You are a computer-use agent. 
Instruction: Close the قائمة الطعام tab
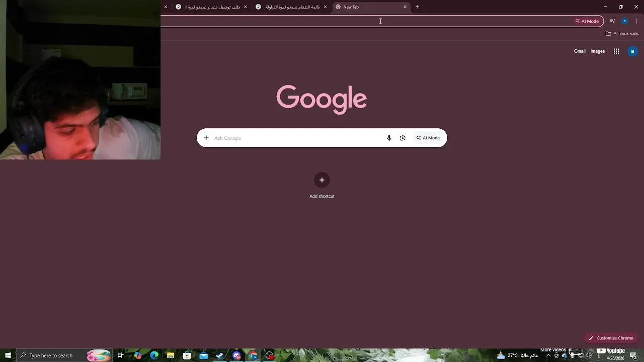325,7
